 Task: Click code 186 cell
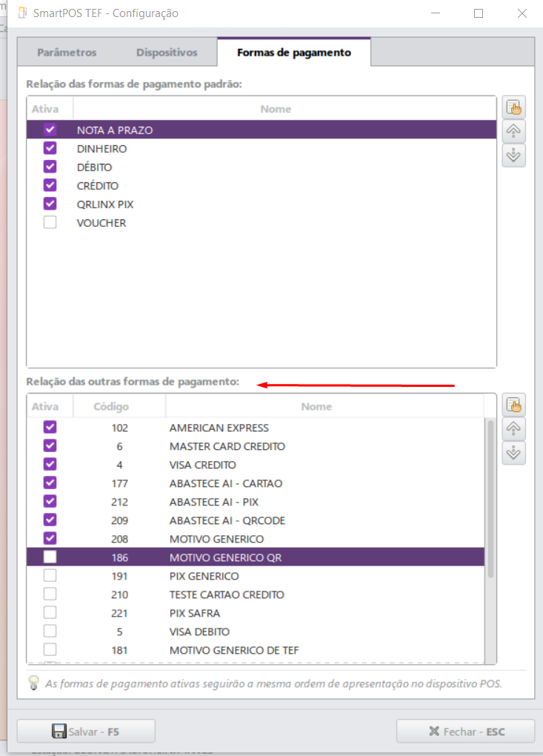[x=119, y=558]
